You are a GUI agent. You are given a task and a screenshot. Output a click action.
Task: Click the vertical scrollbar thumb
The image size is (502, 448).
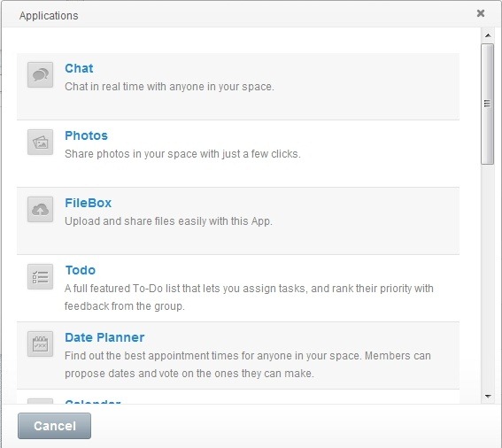[487, 104]
